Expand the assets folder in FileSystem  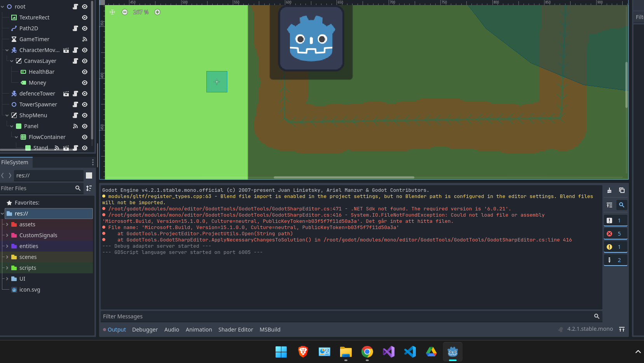point(7,224)
